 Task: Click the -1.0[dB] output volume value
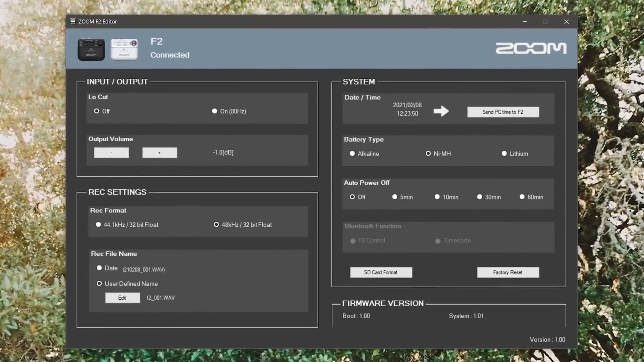click(x=223, y=153)
